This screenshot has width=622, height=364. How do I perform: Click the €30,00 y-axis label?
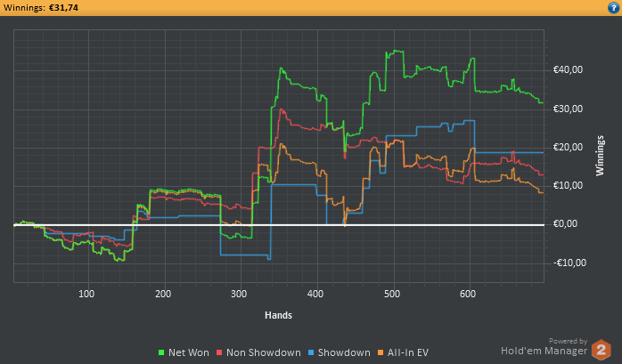coord(568,109)
